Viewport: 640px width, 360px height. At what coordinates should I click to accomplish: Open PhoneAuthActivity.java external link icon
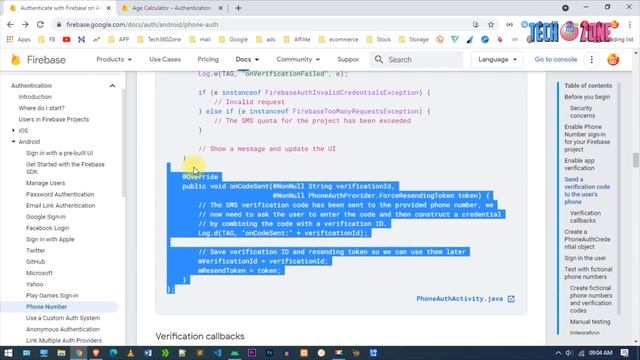pyautogui.click(x=511, y=299)
